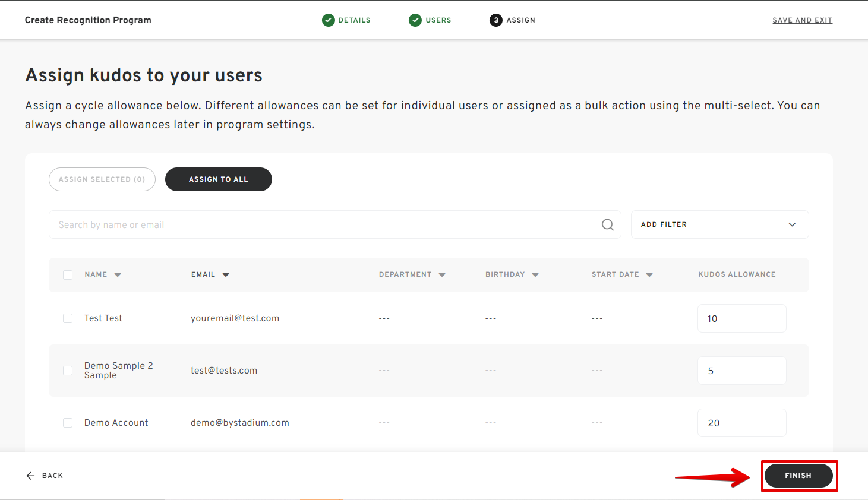Click the Assign kudos to your users heading
868x500 pixels.
[144, 75]
